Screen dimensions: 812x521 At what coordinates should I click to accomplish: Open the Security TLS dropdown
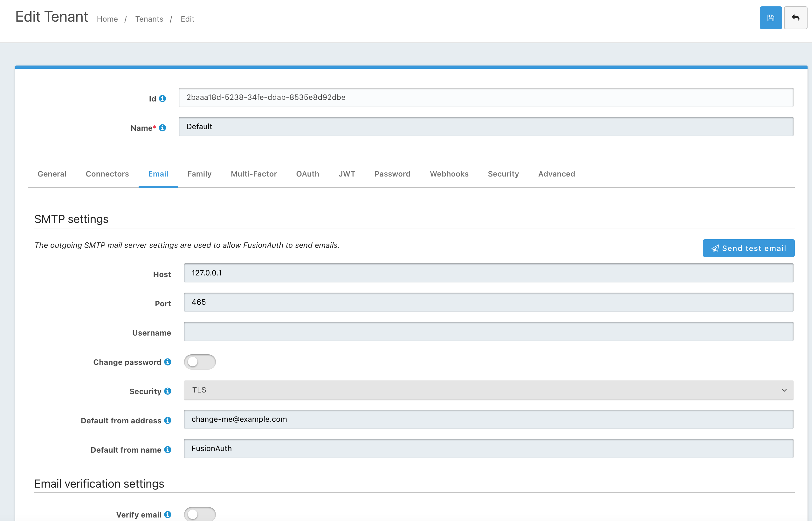pyautogui.click(x=489, y=390)
